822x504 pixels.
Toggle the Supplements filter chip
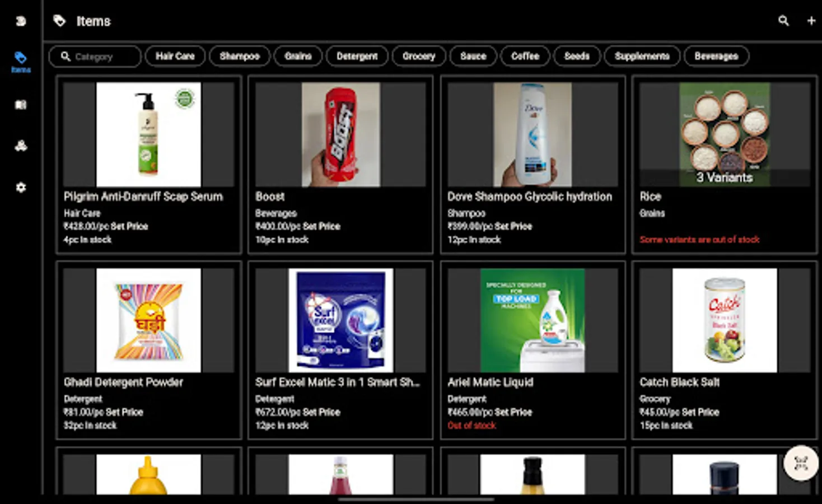[x=642, y=56]
